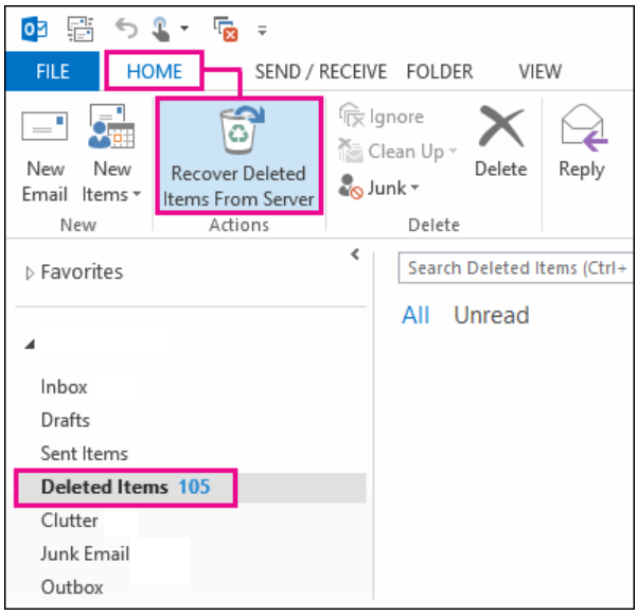
Task: Collapse the mailbox account tree
Action: (x=30, y=344)
